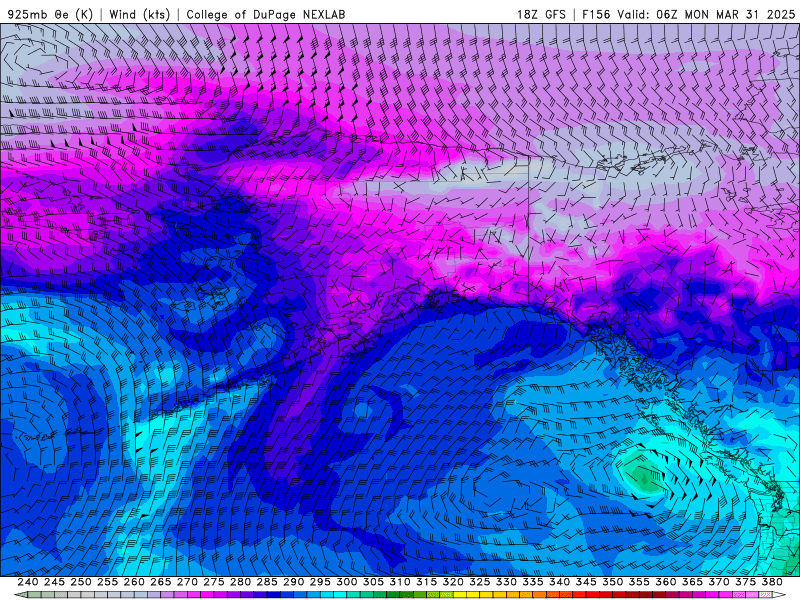Click the 255 legend value
This screenshot has height=600, width=800.
pos(107,582)
